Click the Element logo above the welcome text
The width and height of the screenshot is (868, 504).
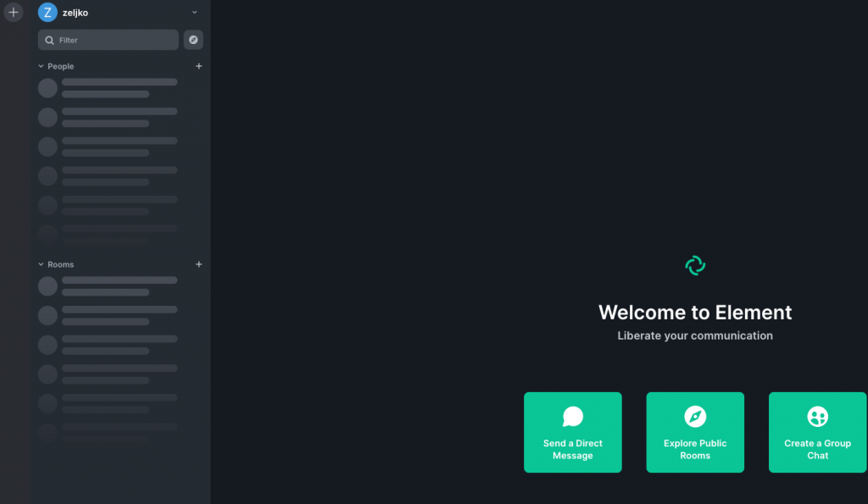pyautogui.click(x=695, y=266)
